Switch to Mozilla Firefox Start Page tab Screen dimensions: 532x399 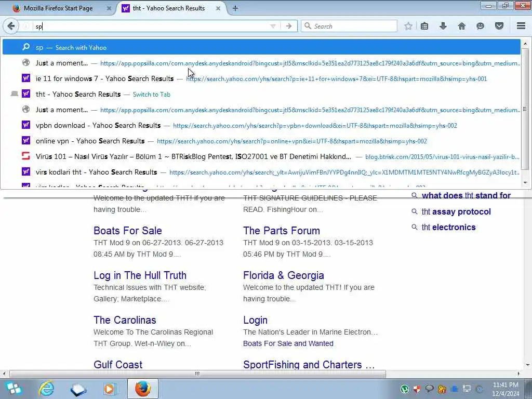58,8
